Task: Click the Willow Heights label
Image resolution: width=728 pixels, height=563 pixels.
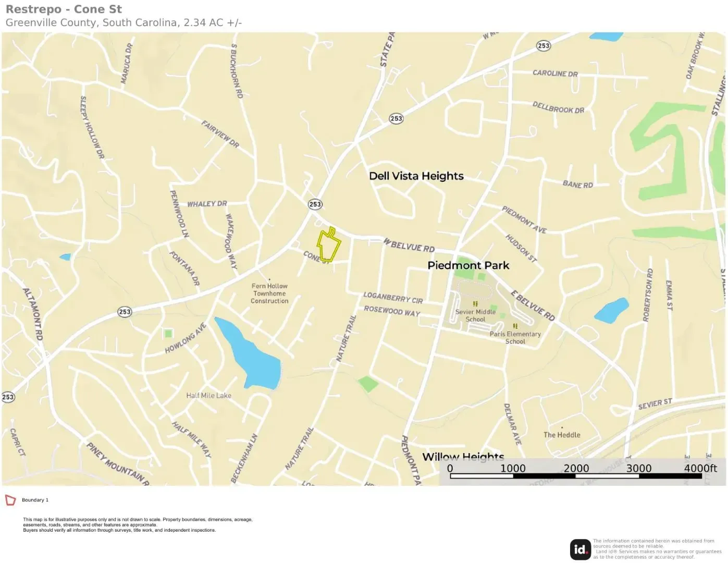Action: (x=463, y=457)
